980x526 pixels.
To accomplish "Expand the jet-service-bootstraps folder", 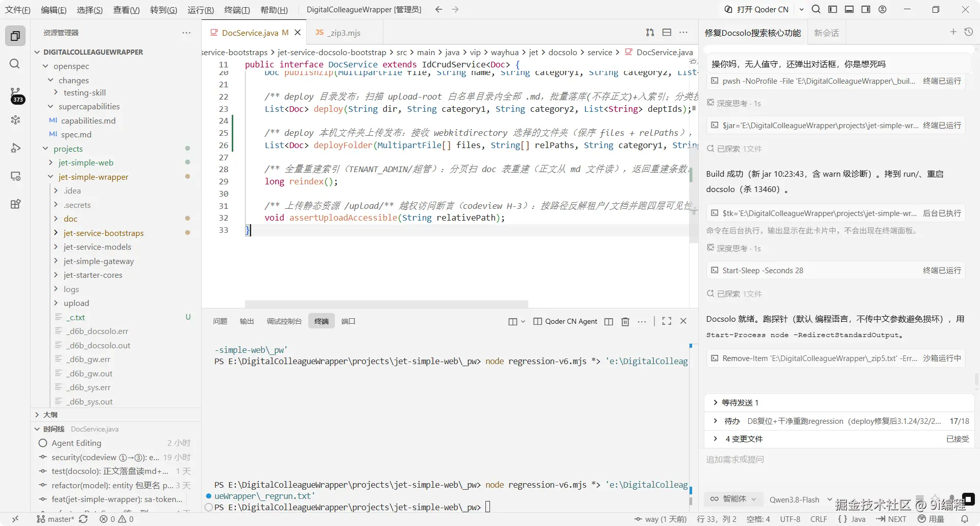I will 56,233.
